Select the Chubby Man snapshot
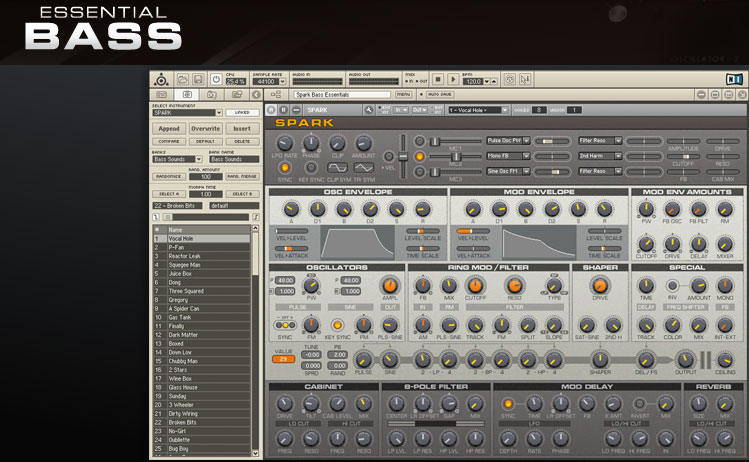This screenshot has width=749, height=462. pos(202,361)
